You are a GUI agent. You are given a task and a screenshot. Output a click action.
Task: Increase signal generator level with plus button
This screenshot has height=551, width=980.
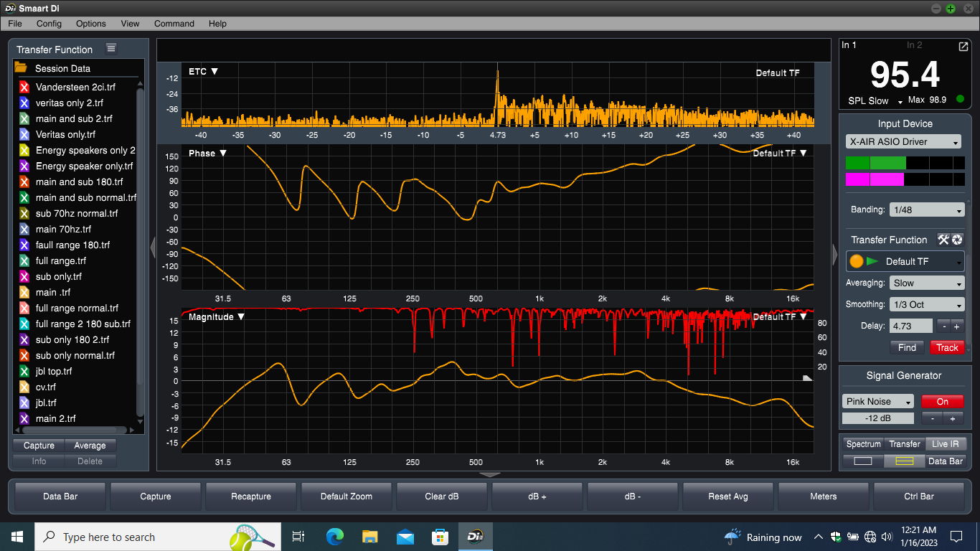953,419
